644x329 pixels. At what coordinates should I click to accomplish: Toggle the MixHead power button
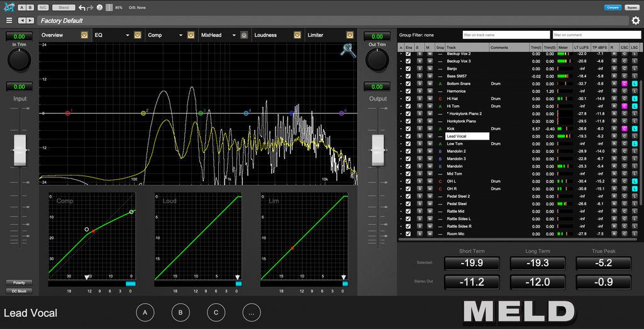click(x=243, y=35)
